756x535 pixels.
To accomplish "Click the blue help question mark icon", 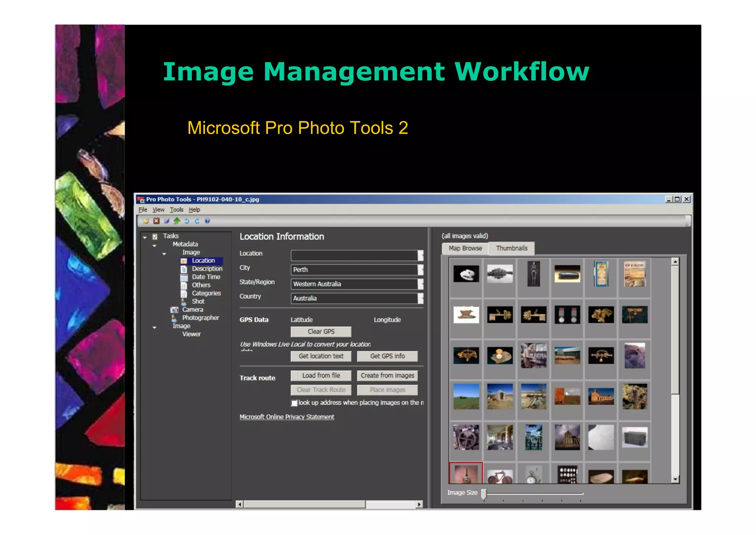I will [207, 221].
